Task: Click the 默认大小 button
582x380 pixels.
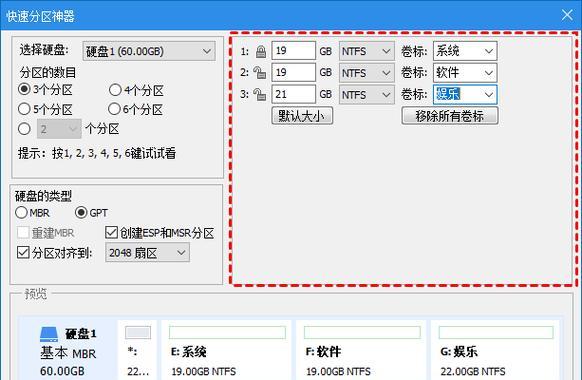Action: point(302,116)
